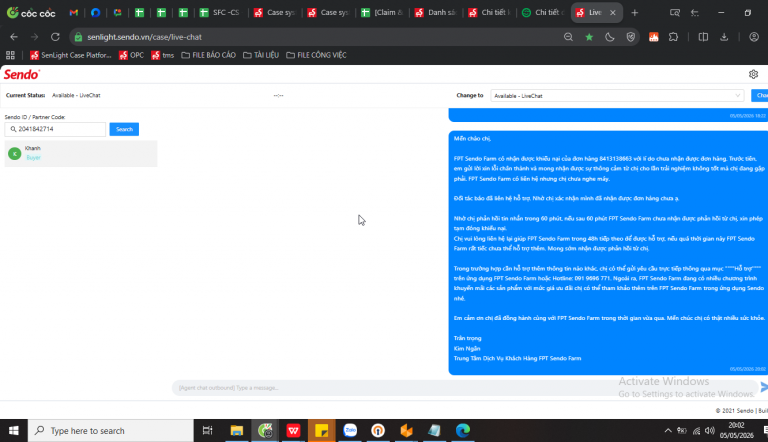
Task: Open Zalo from taskbar
Action: point(350,430)
